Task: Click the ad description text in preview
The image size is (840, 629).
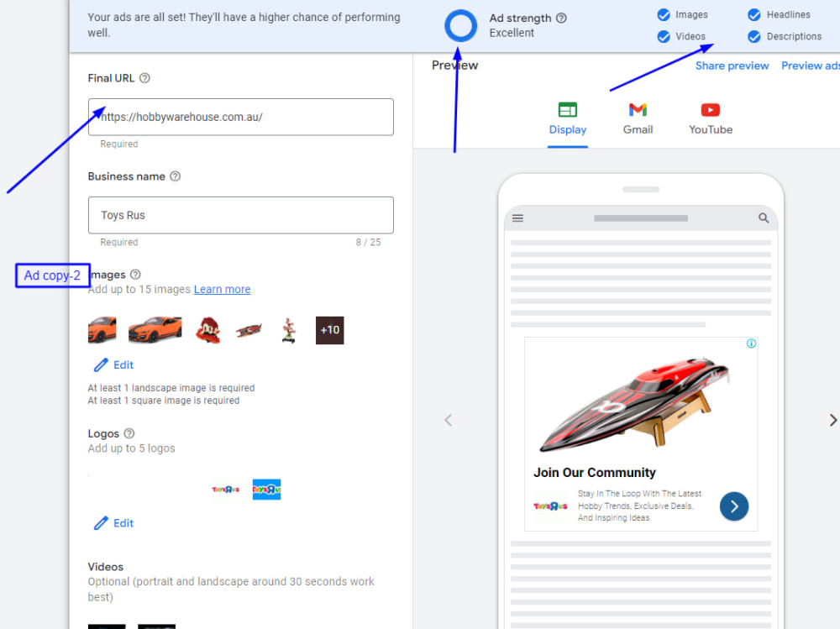Action: [x=639, y=506]
